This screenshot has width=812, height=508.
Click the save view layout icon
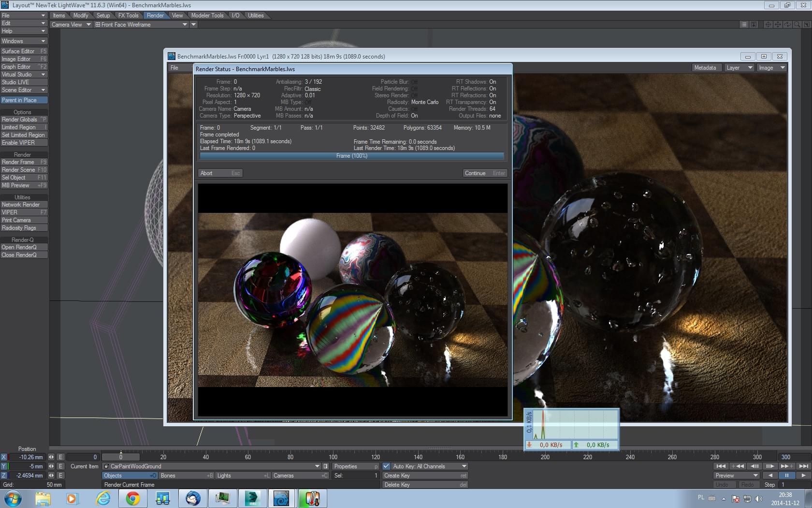point(754,25)
